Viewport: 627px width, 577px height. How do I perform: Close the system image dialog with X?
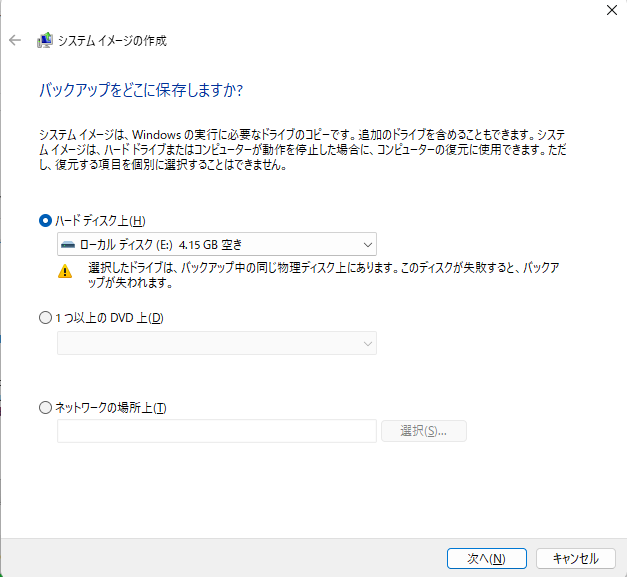click(x=612, y=10)
